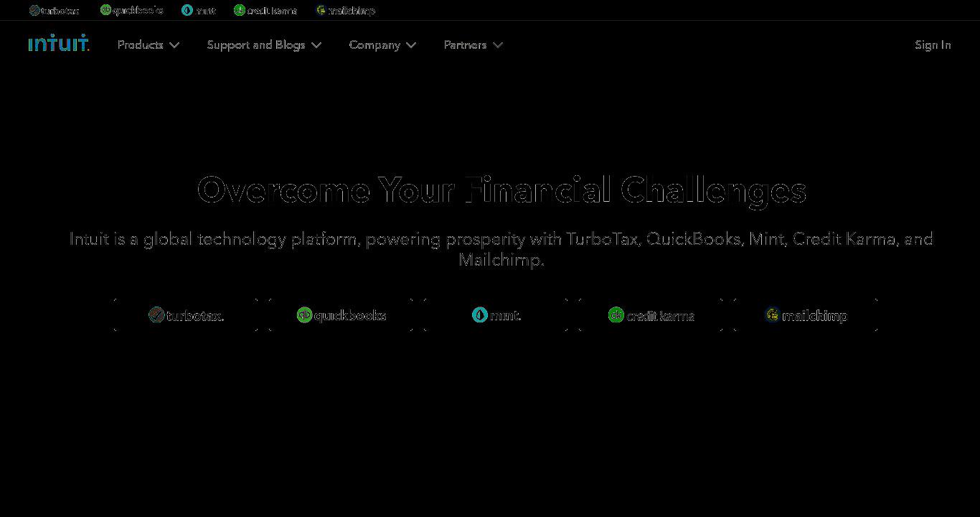The height and width of the screenshot is (517, 980).
Task: Click the Overcome Your Financial Challenges heading
Action: pos(501,190)
